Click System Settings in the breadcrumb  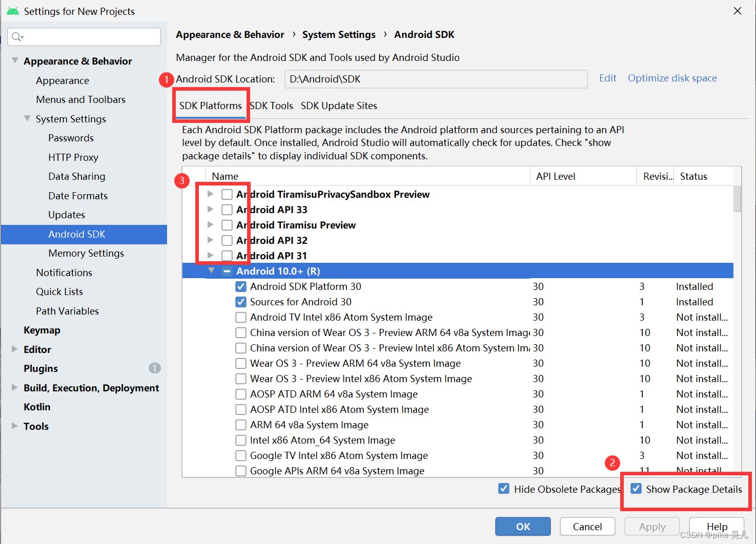[339, 34]
